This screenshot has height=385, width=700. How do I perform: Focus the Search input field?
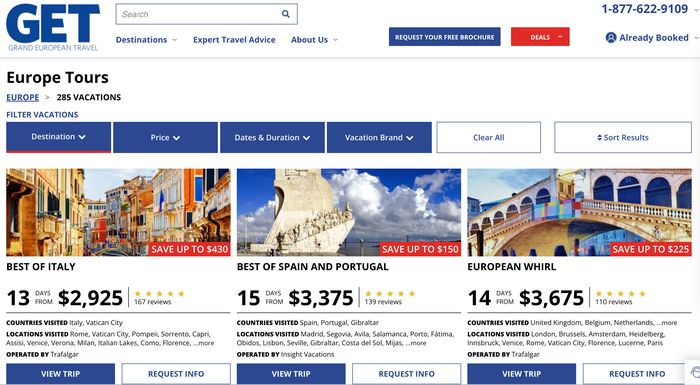(206, 14)
